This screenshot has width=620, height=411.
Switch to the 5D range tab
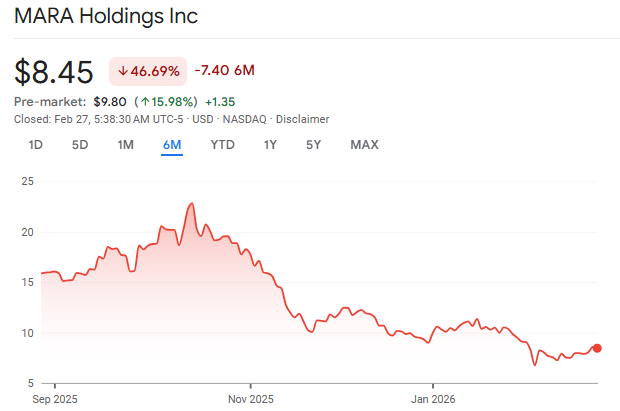80,145
